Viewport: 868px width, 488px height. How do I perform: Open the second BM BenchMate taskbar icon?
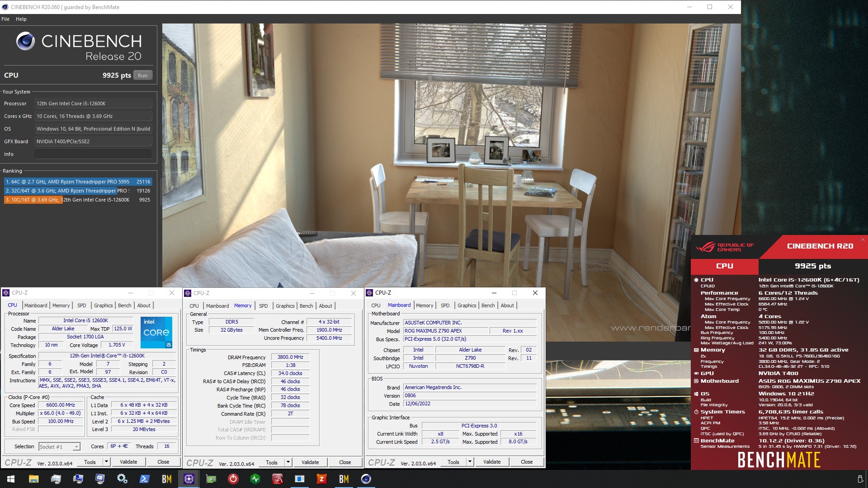(x=344, y=479)
